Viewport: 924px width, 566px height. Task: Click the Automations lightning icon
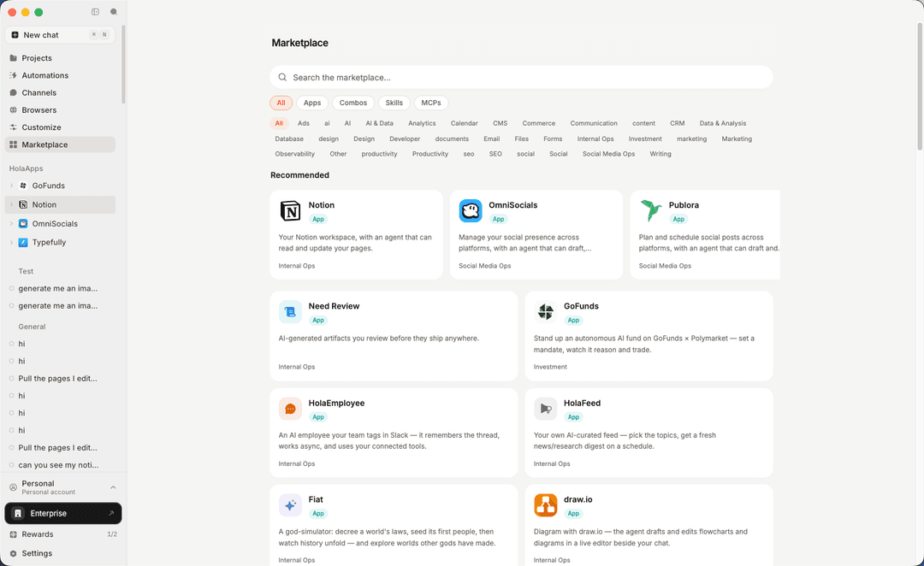tap(14, 75)
